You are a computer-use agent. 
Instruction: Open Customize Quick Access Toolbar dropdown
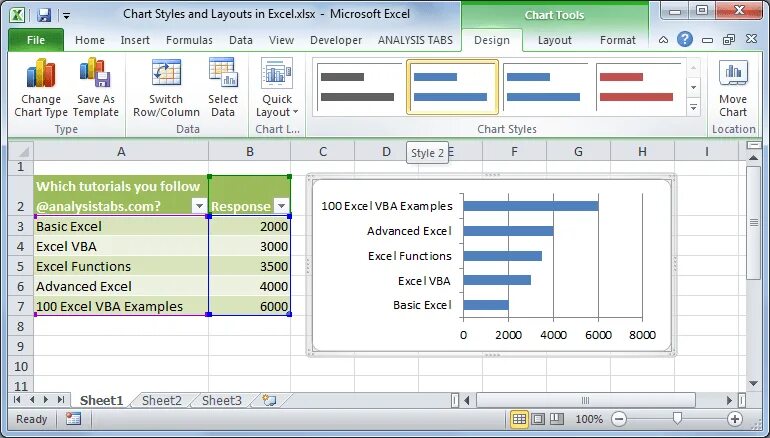[x=66, y=16]
